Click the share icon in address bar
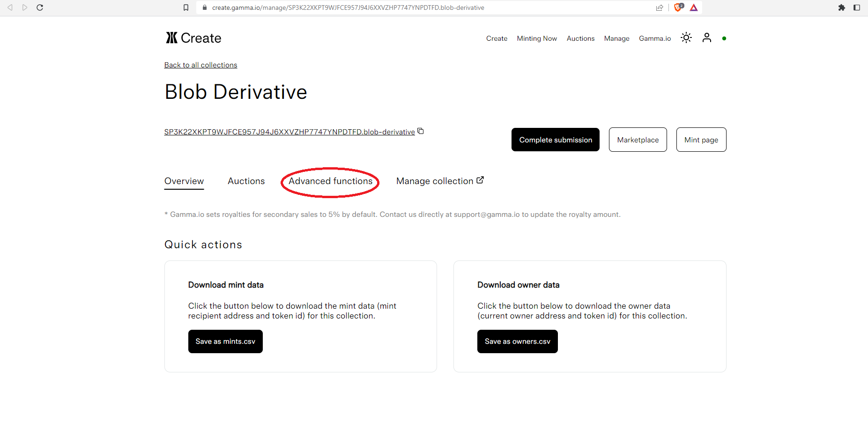Viewport: 868px width, 430px height. pos(660,7)
